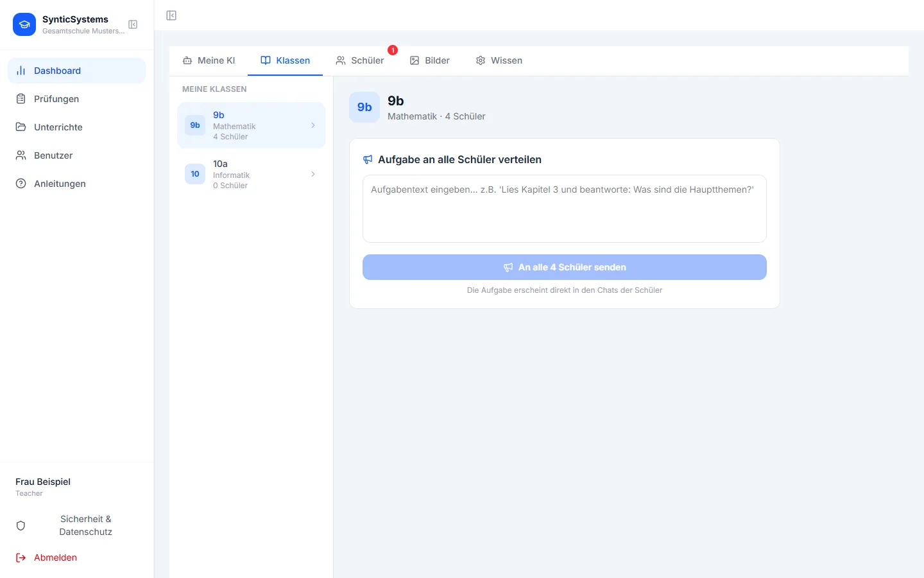924x578 pixels.
Task: Click the shield icon for Sicherheit
Action: click(21, 525)
